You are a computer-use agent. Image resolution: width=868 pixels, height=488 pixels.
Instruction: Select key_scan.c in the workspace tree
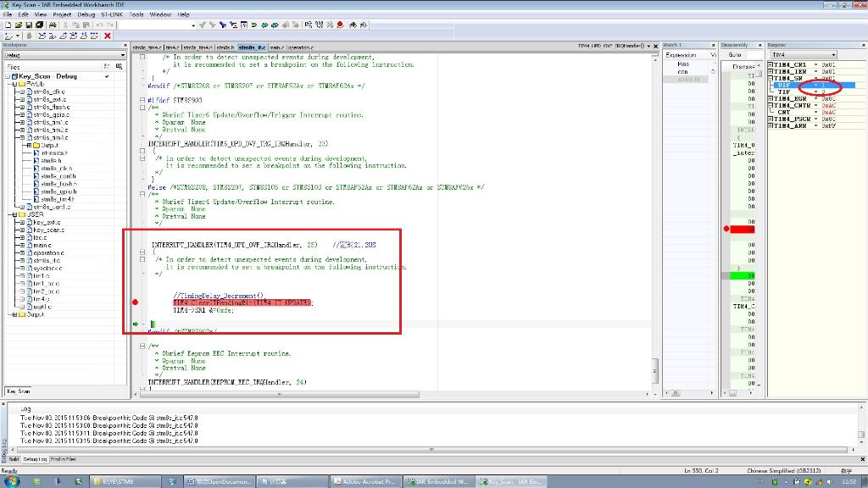(x=48, y=230)
